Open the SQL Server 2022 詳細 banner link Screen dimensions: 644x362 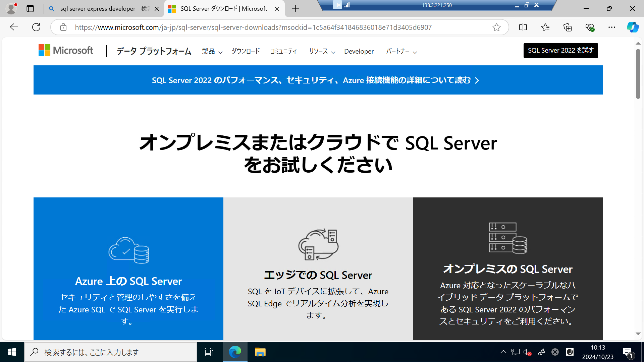[x=315, y=80]
